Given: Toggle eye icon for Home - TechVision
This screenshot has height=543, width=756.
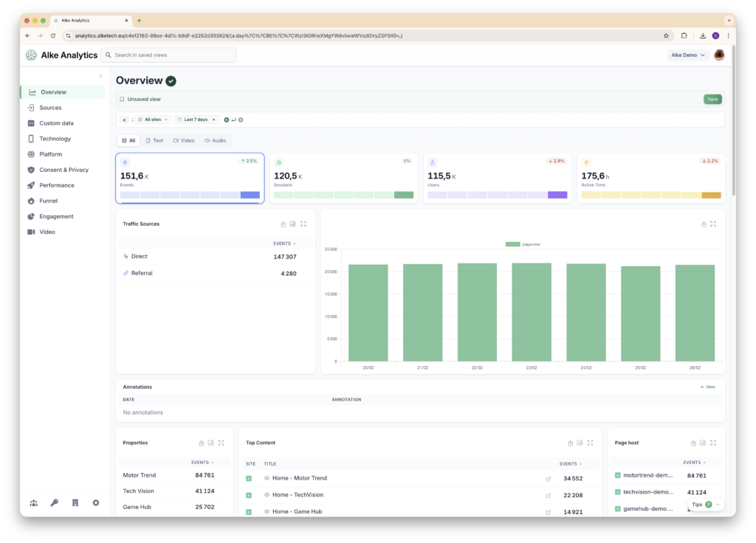Looking at the screenshot, I should (x=267, y=495).
